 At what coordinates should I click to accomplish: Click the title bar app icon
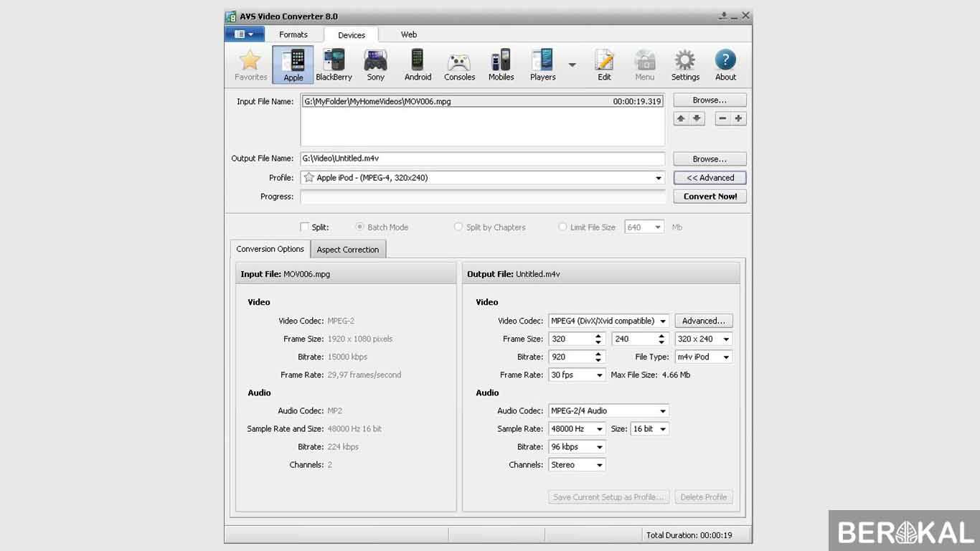[231, 16]
